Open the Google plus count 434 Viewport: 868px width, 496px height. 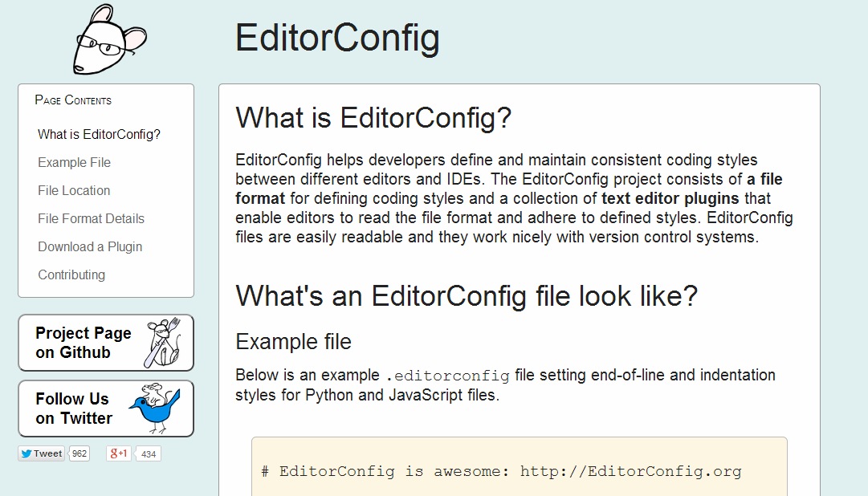coord(148,454)
